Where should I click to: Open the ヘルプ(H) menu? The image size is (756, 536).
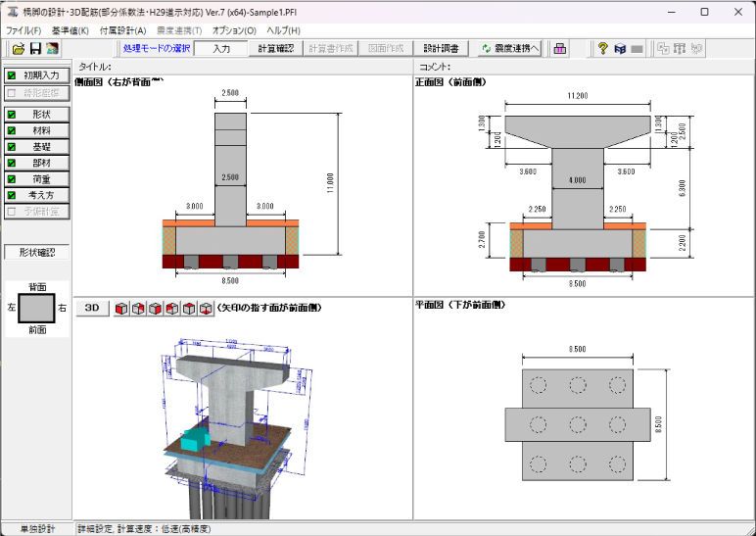pyautogui.click(x=284, y=30)
